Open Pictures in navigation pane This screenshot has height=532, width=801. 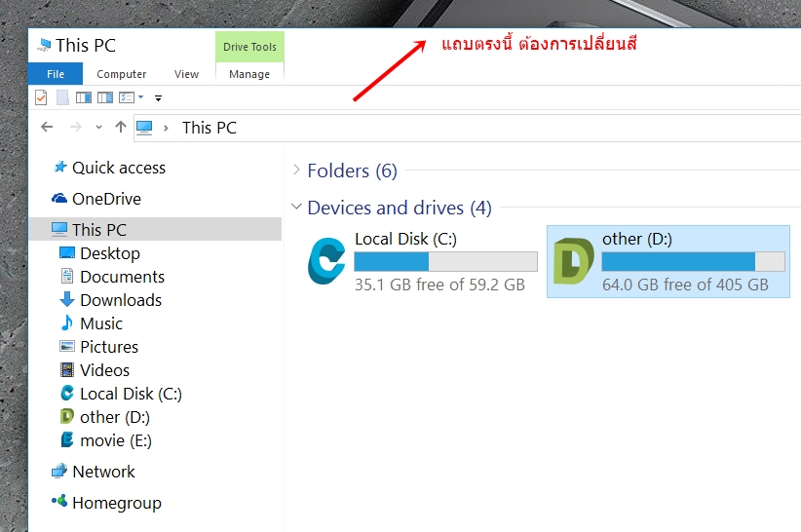109,347
